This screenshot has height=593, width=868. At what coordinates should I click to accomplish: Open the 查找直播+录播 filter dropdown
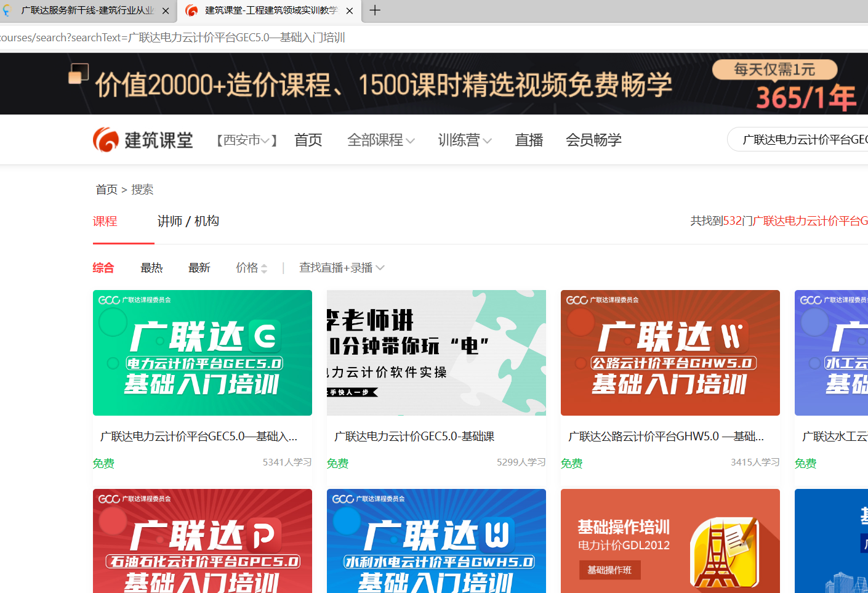(x=342, y=268)
